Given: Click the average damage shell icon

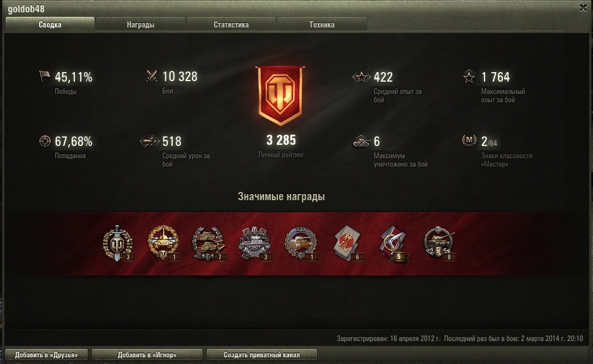Looking at the screenshot, I should 150,141.
